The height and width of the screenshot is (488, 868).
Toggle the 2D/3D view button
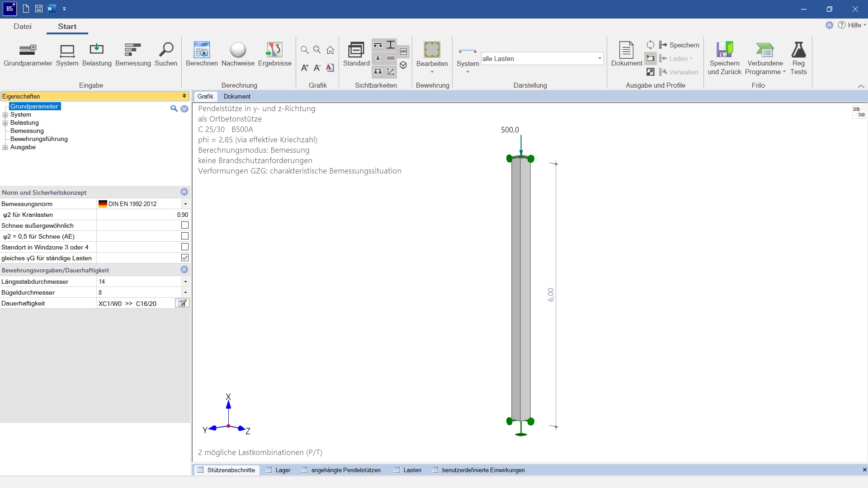coord(859,112)
